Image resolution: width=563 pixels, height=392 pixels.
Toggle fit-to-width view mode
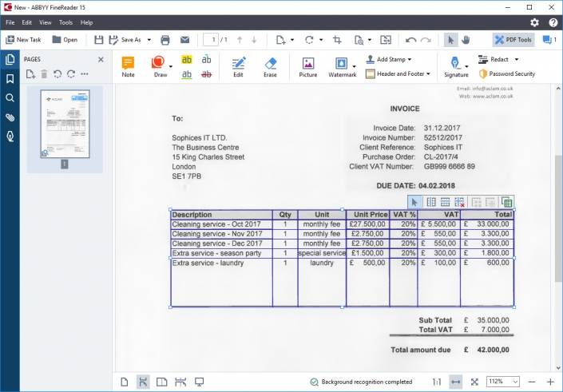tap(456, 382)
